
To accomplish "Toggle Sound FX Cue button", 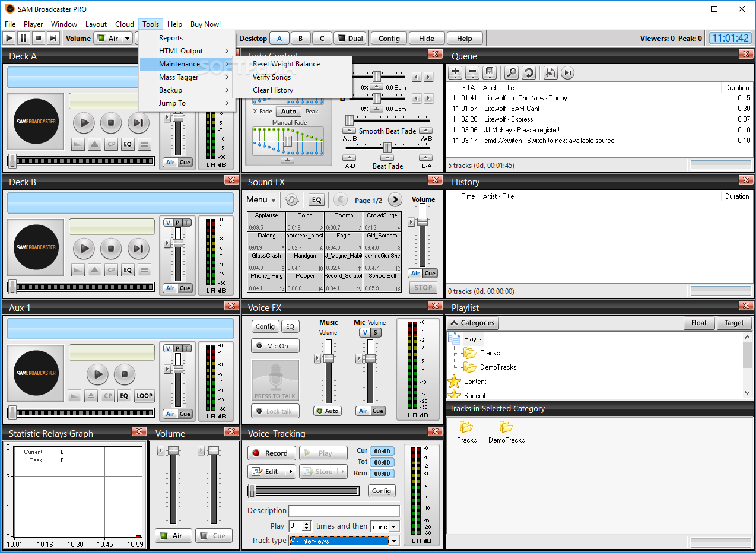I will pyautogui.click(x=430, y=274).
